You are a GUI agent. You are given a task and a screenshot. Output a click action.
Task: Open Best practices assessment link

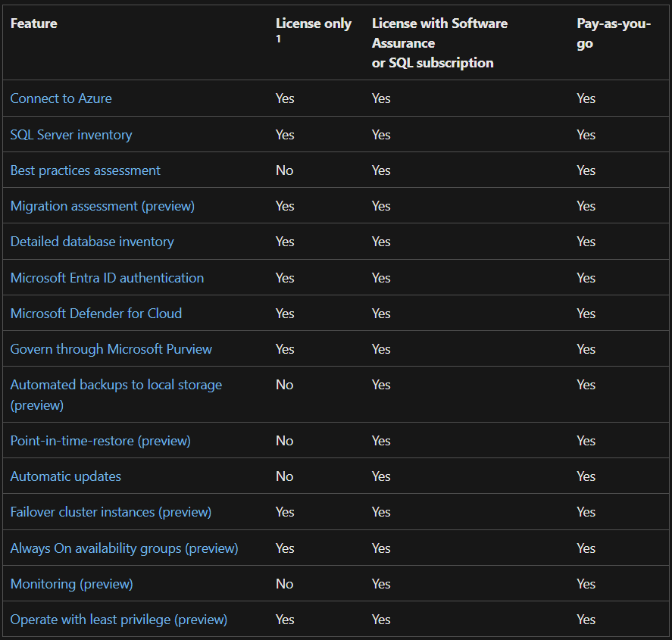tap(85, 170)
